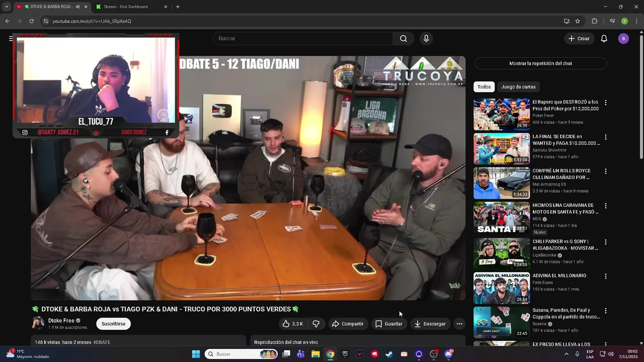Open thumbnail of COMPRÉ UN ROLLS ROYCE video
The height and width of the screenshot is (362, 644).
(502, 183)
